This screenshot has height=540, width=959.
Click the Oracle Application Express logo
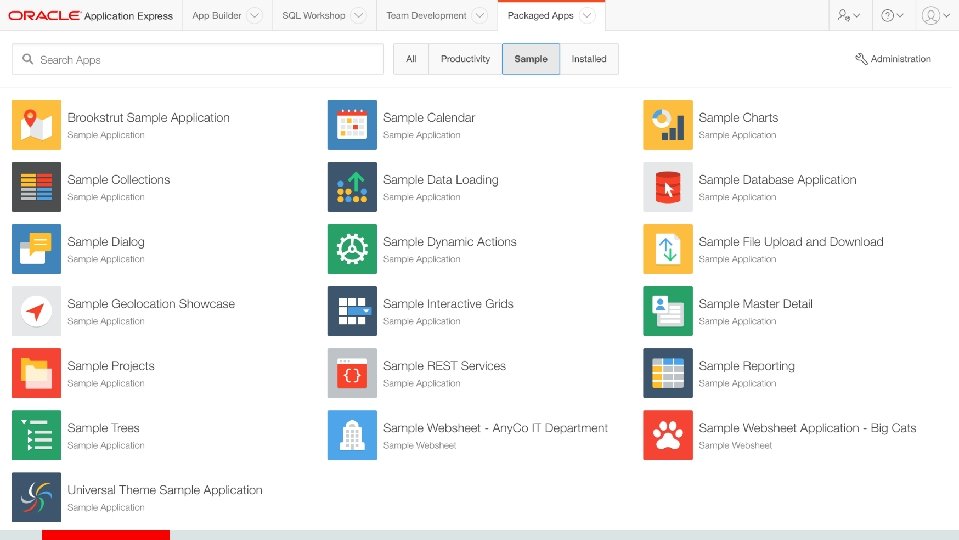point(91,15)
